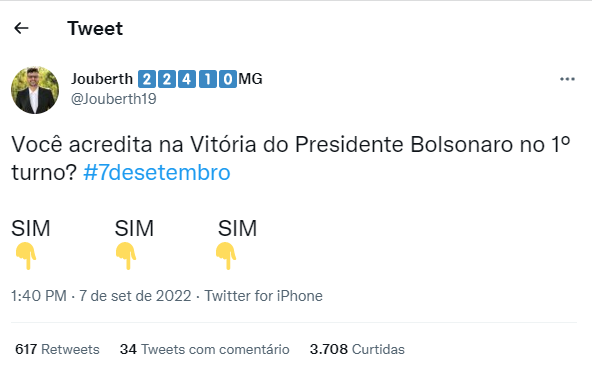Open the #7desetembro hashtag
Viewport: 601px width, 371px height.
pos(157,172)
